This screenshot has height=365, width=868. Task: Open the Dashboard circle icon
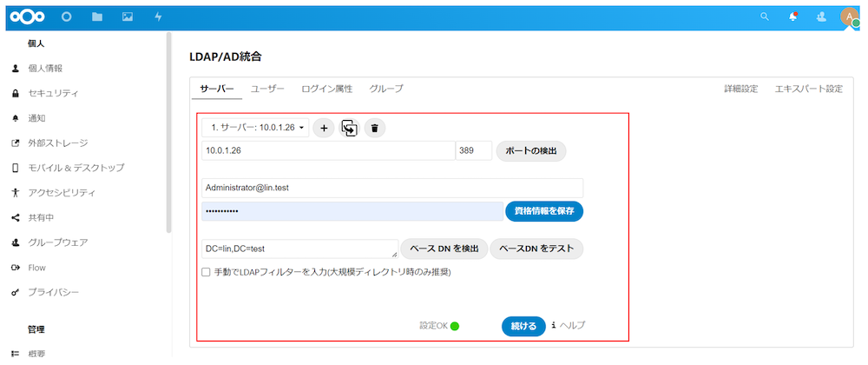pos(67,17)
